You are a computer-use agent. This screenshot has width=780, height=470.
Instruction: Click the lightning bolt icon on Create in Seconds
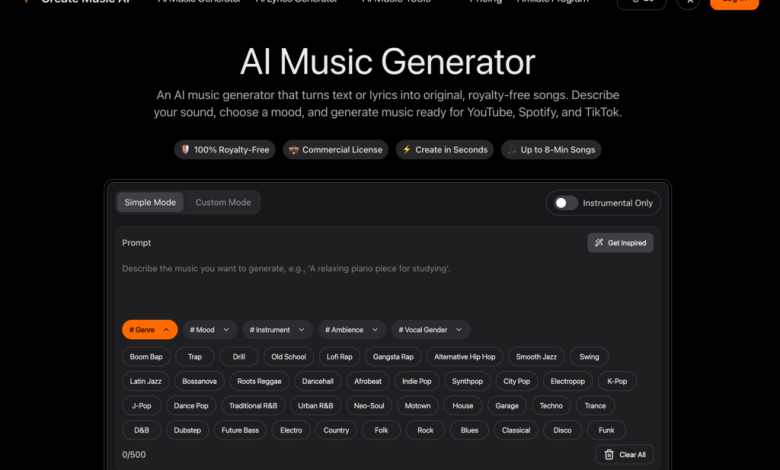coord(406,150)
